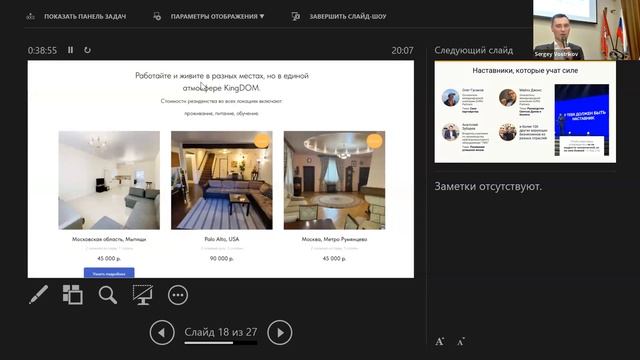
Task: Decrease the notes text size
Action: 461,342
